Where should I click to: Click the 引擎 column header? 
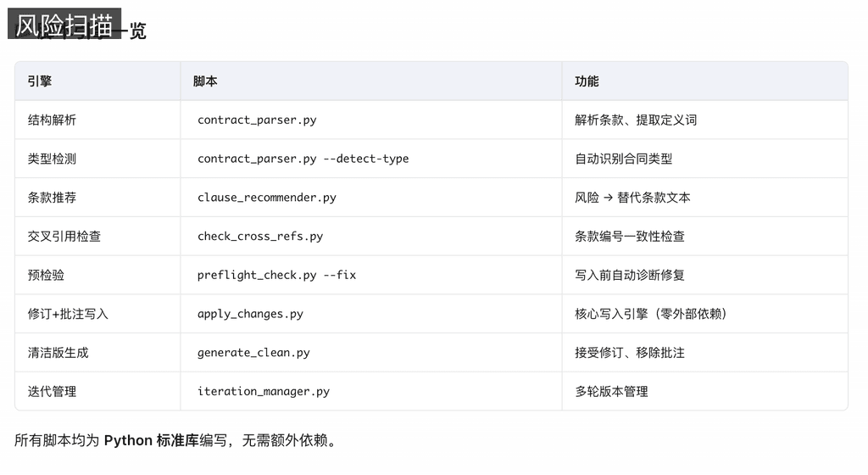[x=40, y=81]
